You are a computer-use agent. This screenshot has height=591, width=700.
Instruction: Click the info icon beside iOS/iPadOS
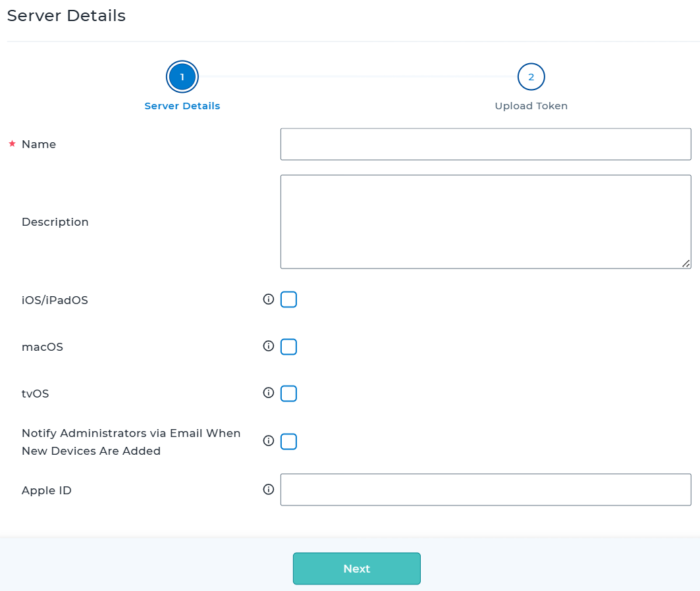tap(268, 299)
